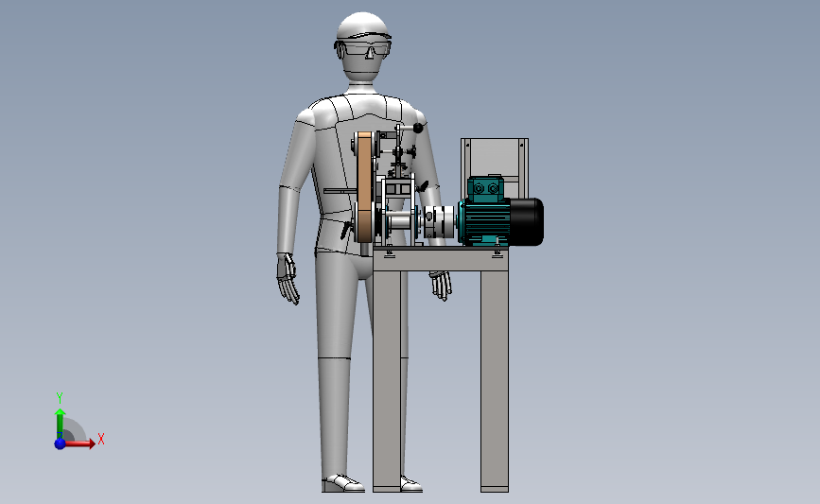The image size is (820, 504).
Task: Select the motor terminal box on top
Action: (485, 189)
